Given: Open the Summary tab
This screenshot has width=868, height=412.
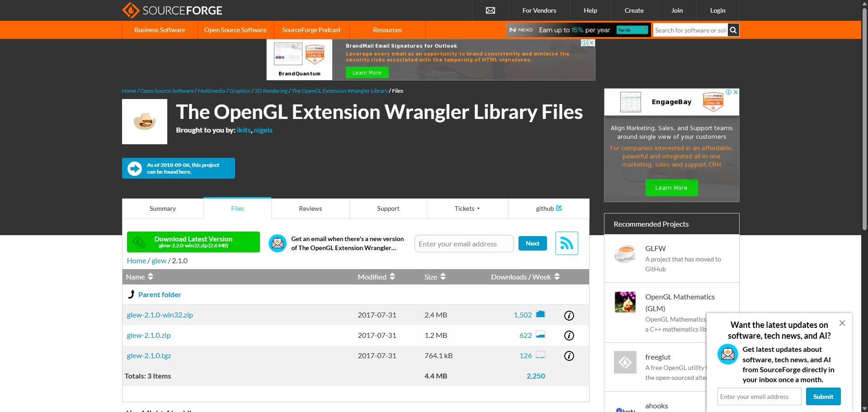Looking at the screenshot, I should [x=163, y=208].
